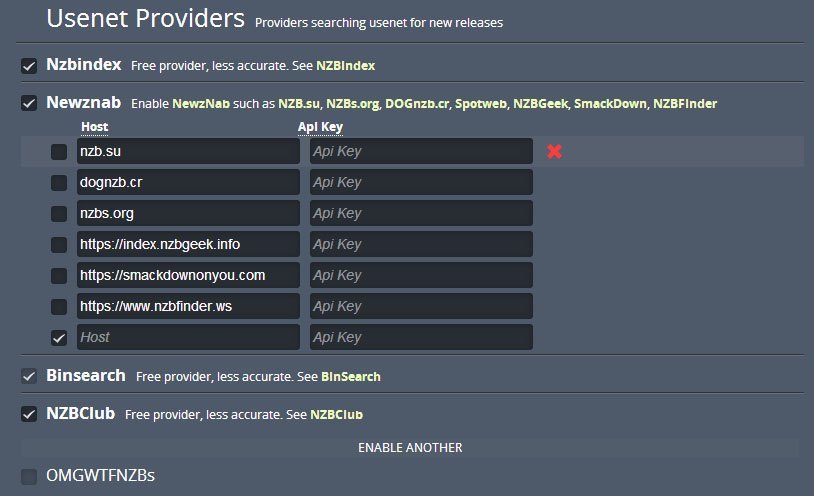Open the BinSearch link
Screen dimensions: 814x496
(350, 377)
